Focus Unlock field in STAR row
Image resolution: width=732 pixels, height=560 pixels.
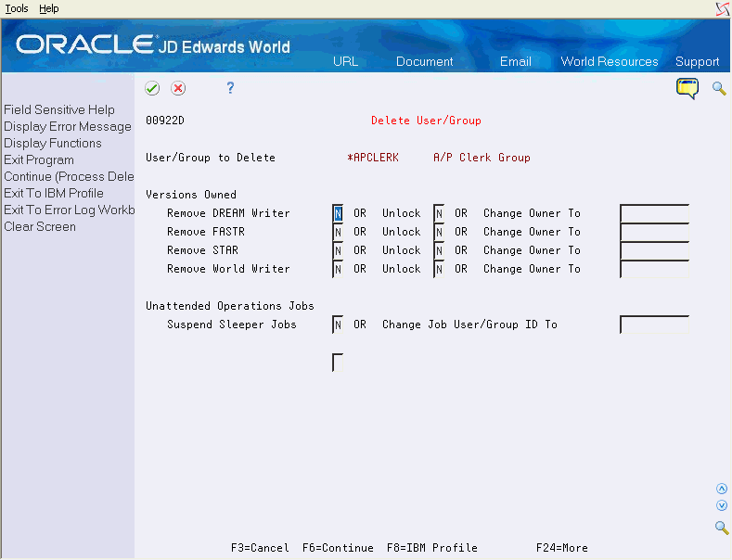pos(439,250)
